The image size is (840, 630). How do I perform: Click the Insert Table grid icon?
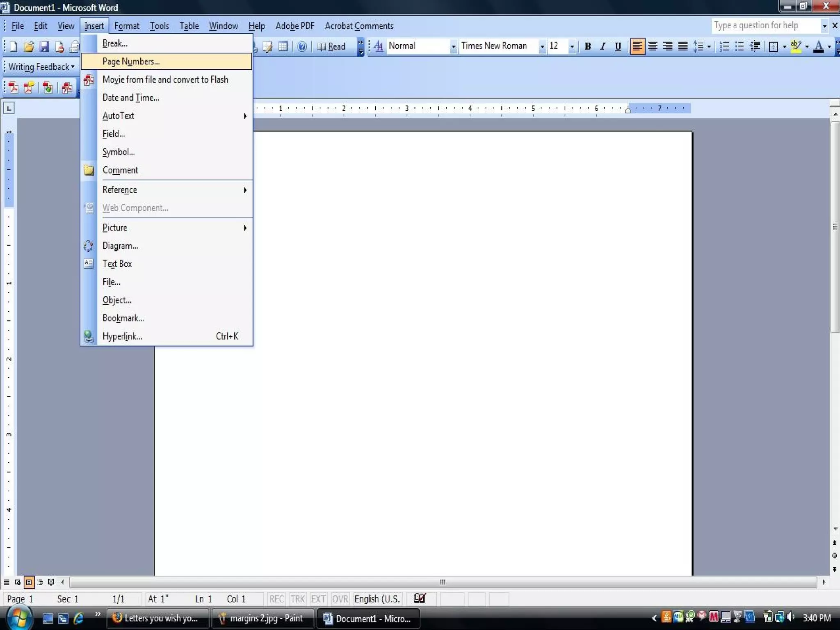283,46
